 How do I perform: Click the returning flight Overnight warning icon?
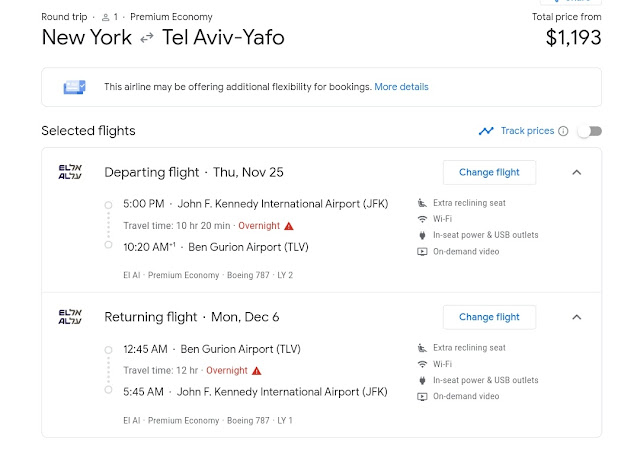coord(257,371)
